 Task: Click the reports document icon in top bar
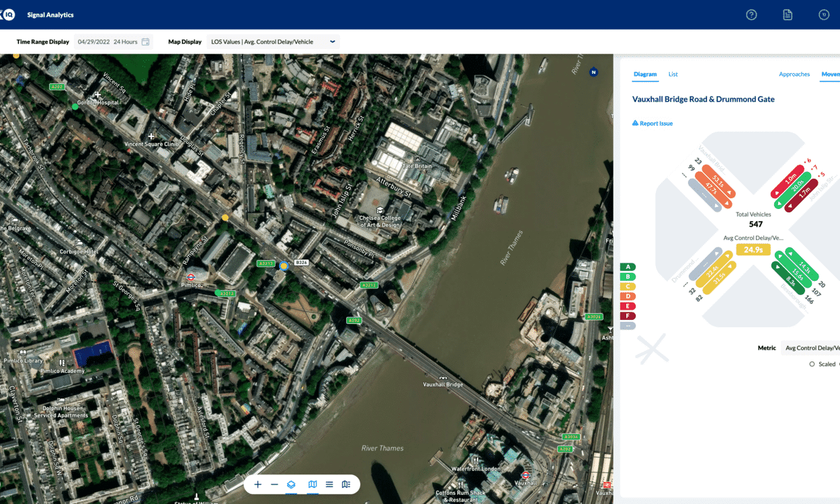(x=788, y=14)
